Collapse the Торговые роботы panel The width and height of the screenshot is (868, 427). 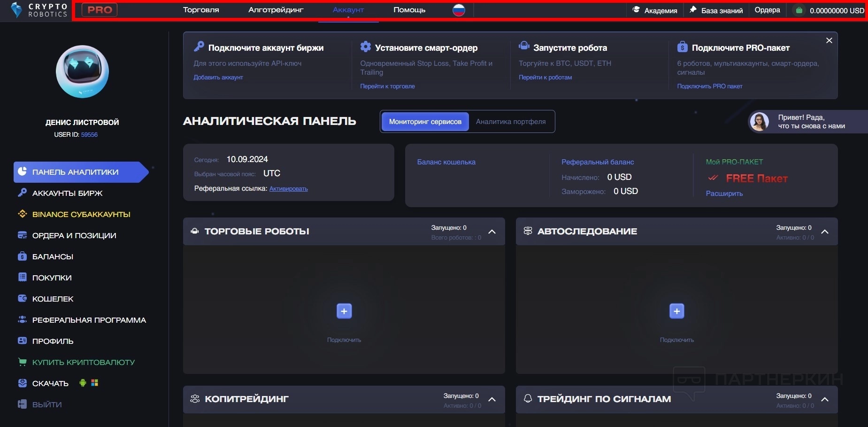click(x=492, y=232)
